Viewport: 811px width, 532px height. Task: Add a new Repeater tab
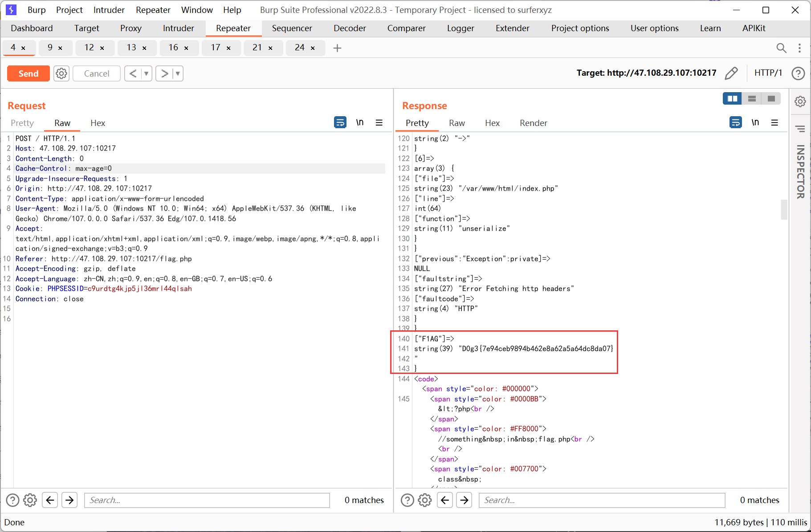(337, 48)
